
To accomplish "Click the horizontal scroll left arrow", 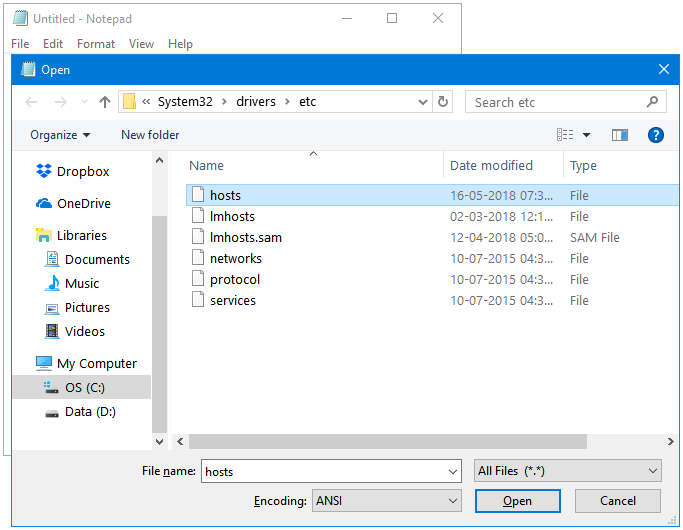I will point(180,441).
